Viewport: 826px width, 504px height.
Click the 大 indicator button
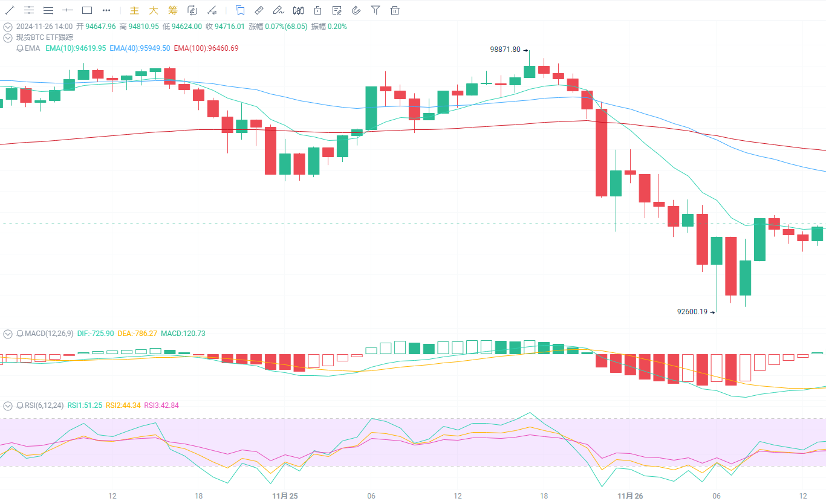tap(154, 10)
